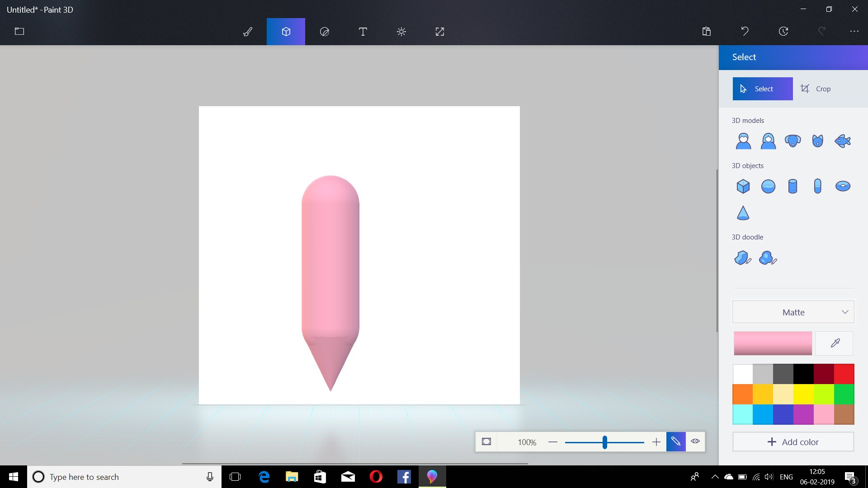Switch to the Text tool tab

[x=363, y=32]
